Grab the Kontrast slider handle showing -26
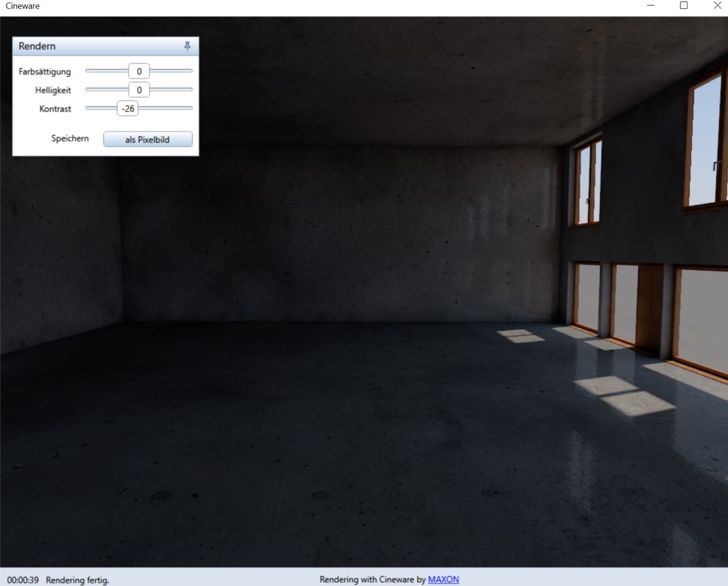728x586 pixels. click(127, 109)
